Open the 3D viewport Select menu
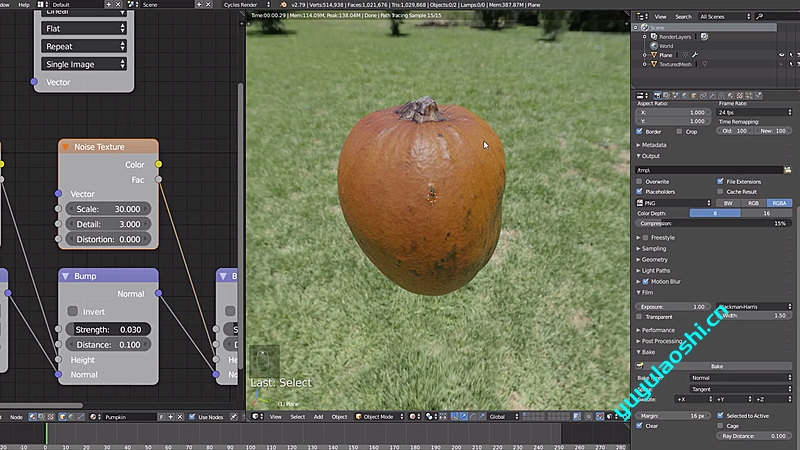The width and height of the screenshot is (800, 450). [297, 417]
